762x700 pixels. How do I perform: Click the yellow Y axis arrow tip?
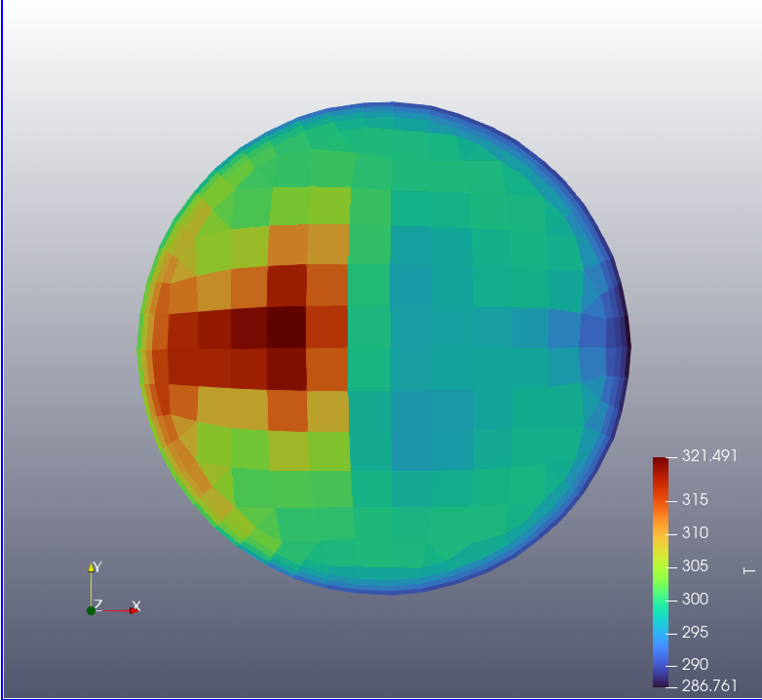[92, 567]
